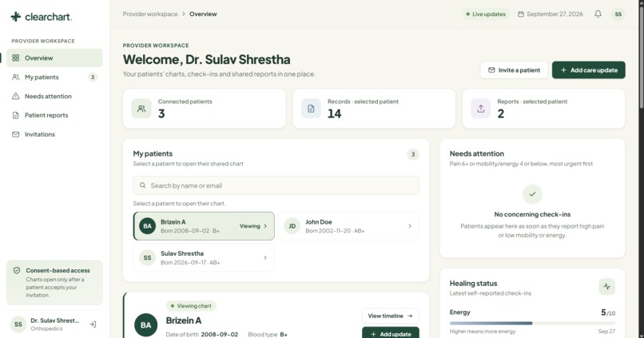Image resolution: width=644 pixels, height=338 pixels.
Task: Click the Date of birth 2008-09-02 value
Action: (x=219, y=334)
